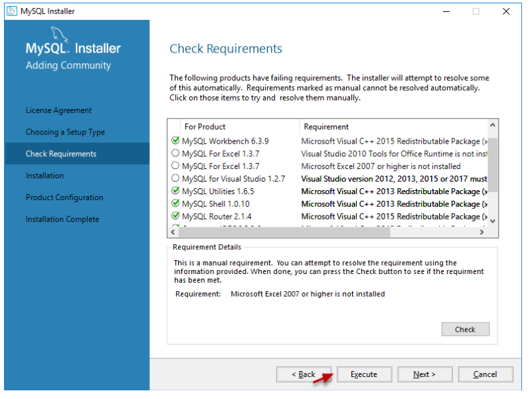The height and width of the screenshot is (399, 532).
Task: Click the Cancel button
Action: 486,374
